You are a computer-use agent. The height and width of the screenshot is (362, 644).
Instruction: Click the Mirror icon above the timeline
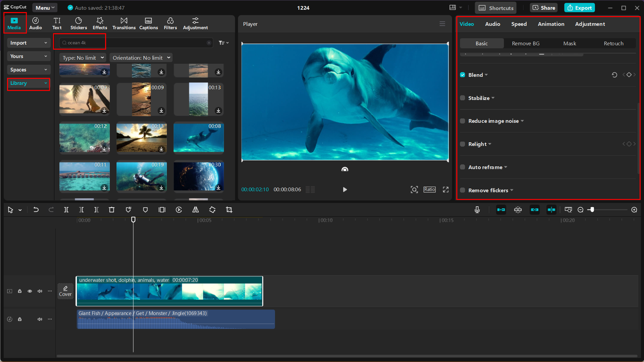195,210
